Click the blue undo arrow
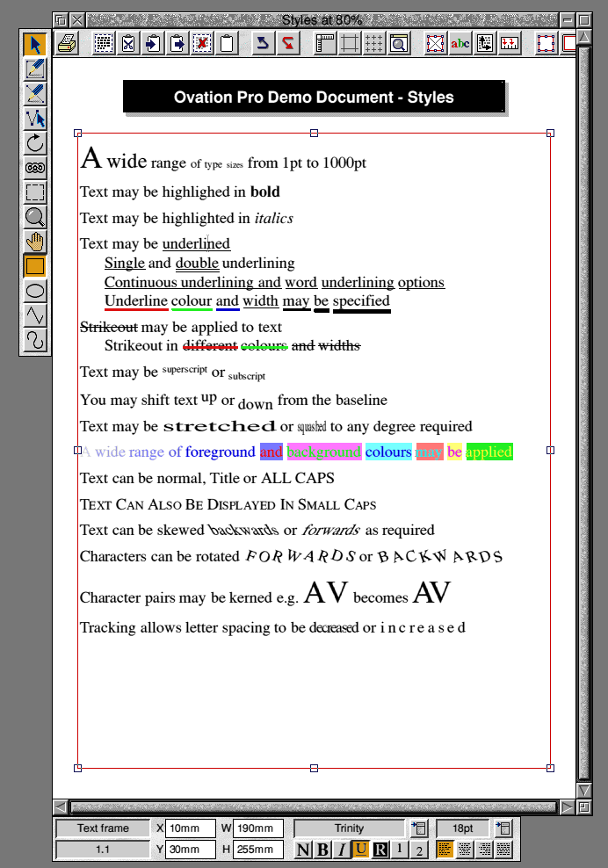608x868 pixels. [x=263, y=43]
